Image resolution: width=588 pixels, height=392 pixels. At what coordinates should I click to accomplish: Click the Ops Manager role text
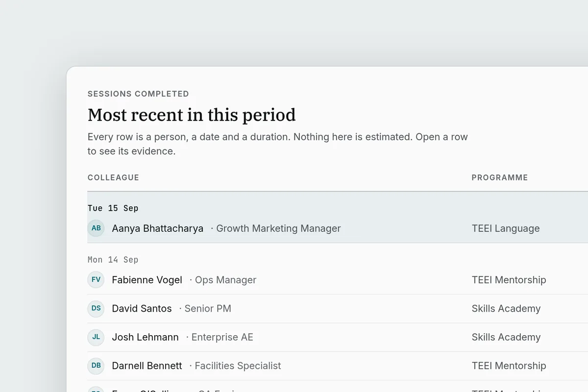click(225, 280)
